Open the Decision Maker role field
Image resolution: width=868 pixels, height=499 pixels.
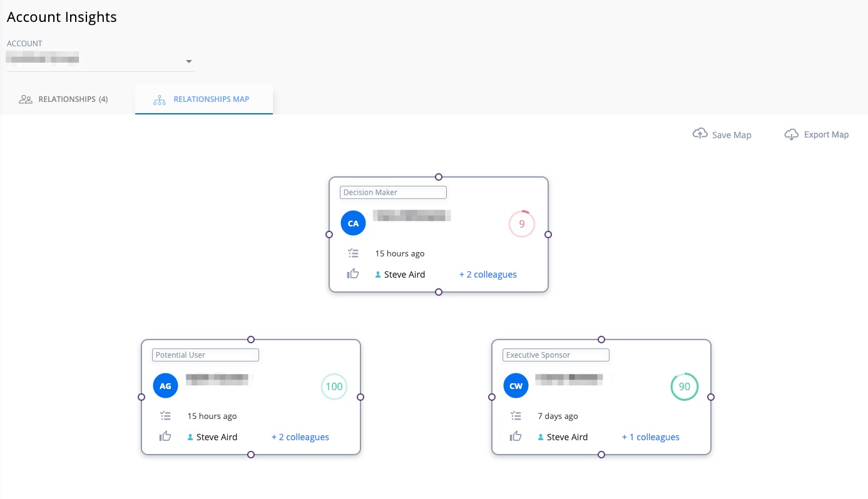(x=393, y=193)
